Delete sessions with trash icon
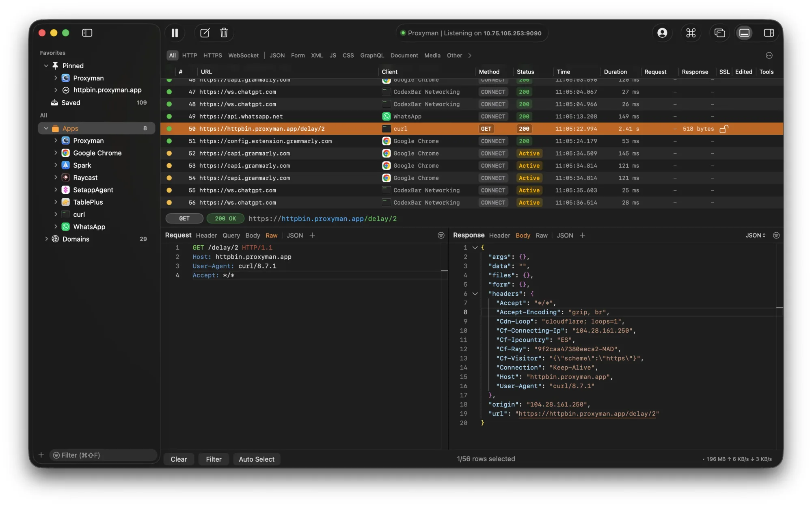This screenshot has height=506, width=812. (224, 33)
